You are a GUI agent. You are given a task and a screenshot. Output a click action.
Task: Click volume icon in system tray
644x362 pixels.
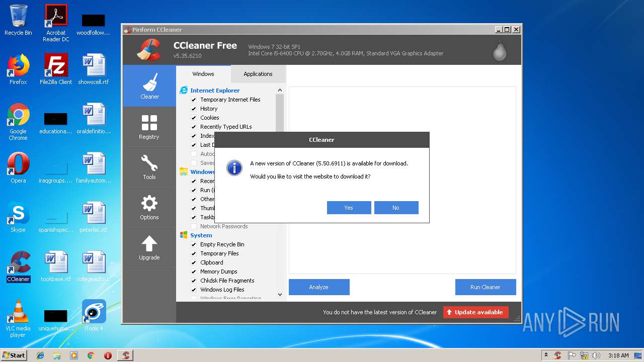pos(596,355)
